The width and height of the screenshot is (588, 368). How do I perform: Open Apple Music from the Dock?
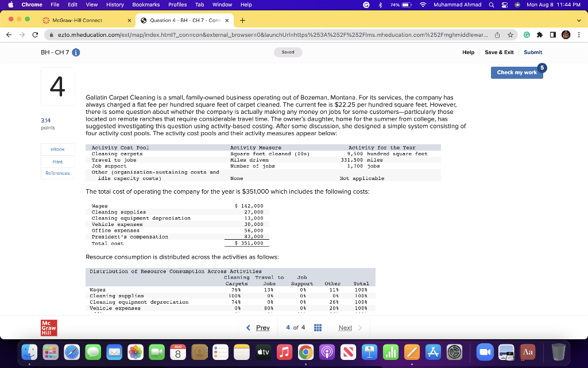pyautogui.click(x=285, y=352)
